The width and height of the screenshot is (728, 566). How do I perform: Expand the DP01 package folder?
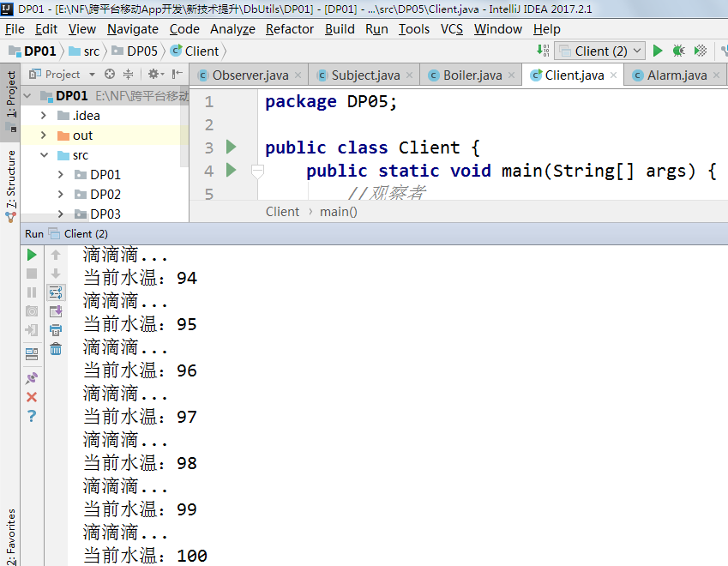[60, 175]
